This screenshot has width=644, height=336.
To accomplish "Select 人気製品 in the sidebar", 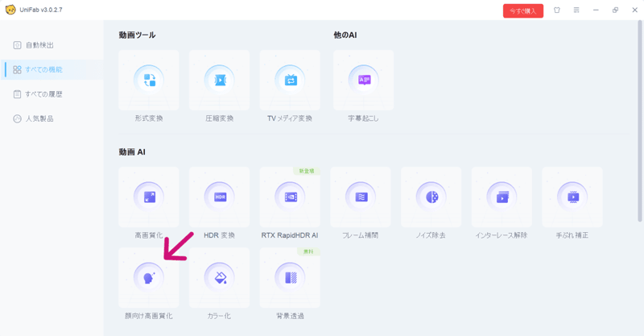I will pyautogui.click(x=52, y=119).
